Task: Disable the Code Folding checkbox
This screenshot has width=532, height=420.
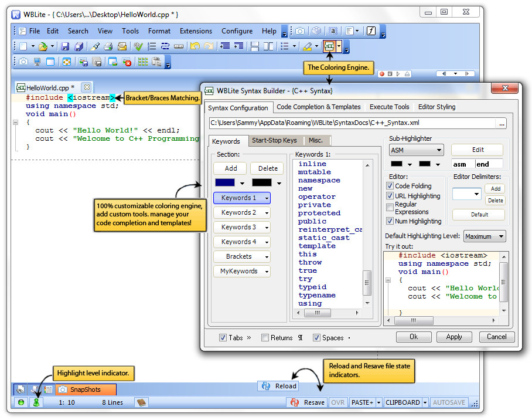Action: [x=390, y=186]
